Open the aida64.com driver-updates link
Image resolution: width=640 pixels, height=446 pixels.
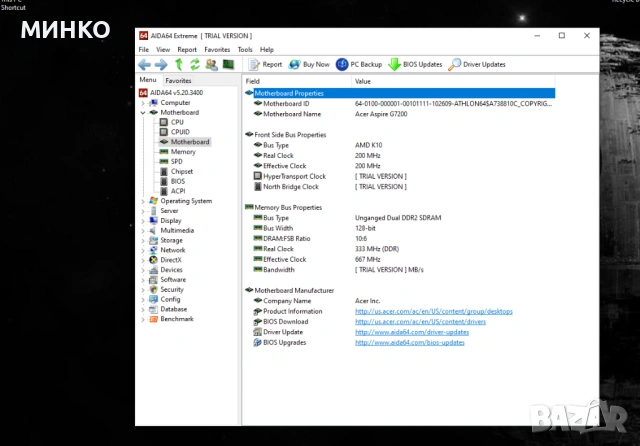[412, 332]
